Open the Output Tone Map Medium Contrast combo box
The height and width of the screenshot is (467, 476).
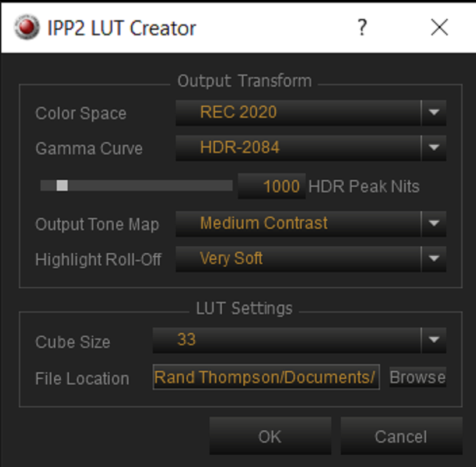pos(310,224)
